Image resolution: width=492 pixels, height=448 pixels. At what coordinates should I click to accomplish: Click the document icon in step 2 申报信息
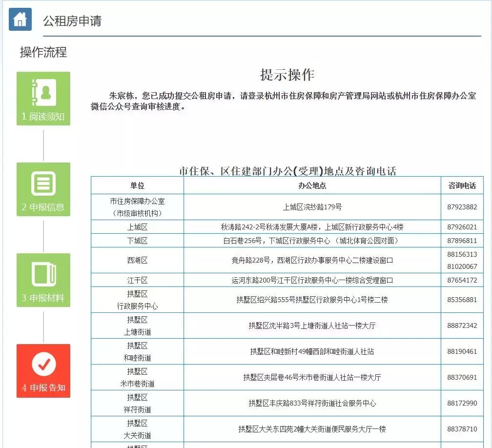click(x=43, y=182)
